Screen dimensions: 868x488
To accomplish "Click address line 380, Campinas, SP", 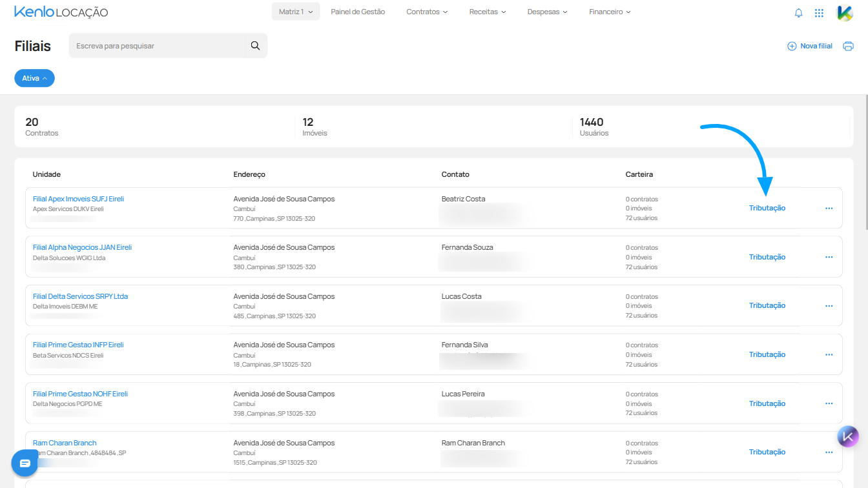I will (x=274, y=267).
